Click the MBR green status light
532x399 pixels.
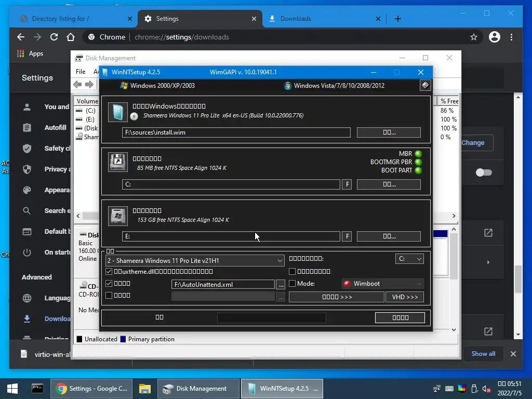[418, 154]
